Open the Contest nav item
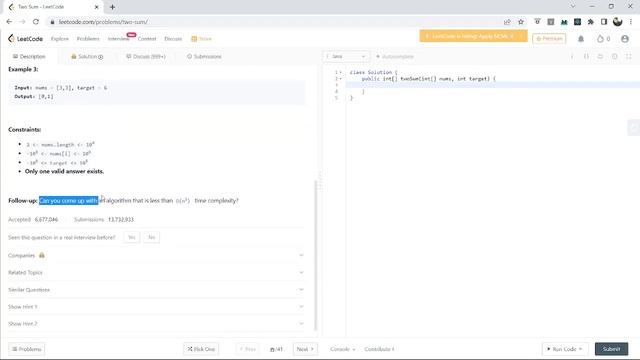Image resolution: width=640 pixels, height=360 pixels. [x=147, y=39]
